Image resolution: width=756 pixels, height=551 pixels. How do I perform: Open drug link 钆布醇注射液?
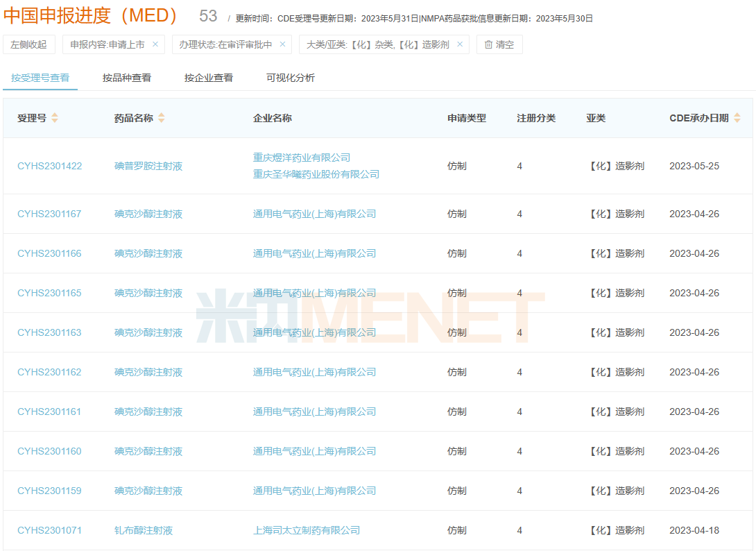[x=144, y=530]
